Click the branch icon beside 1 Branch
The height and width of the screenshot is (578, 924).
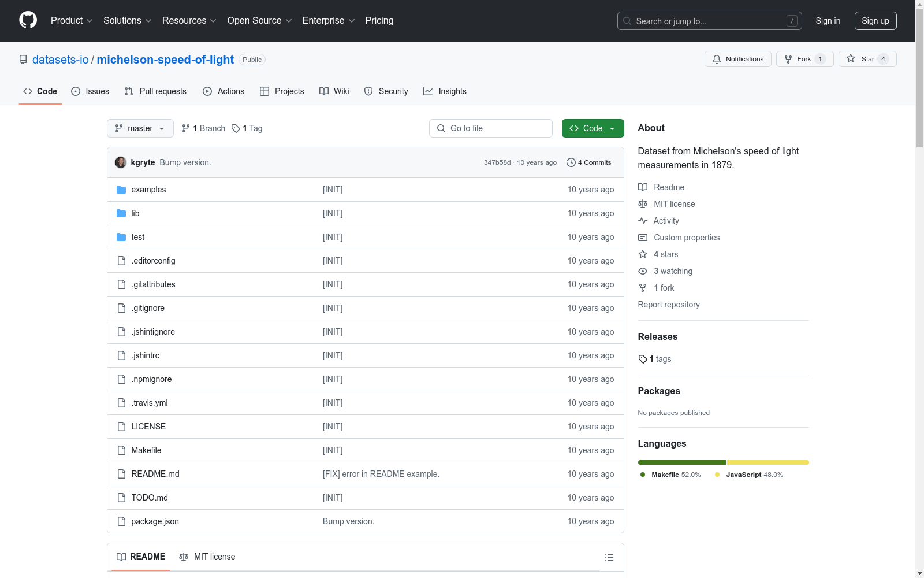[x=186, y=128]
